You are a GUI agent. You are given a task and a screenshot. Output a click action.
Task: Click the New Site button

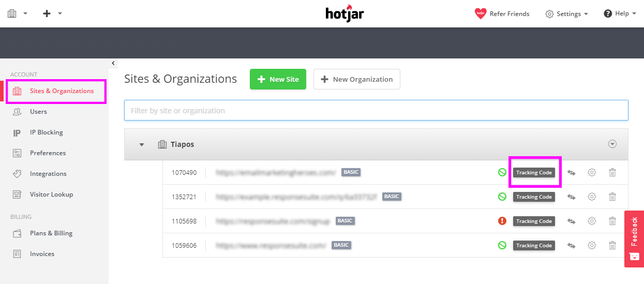click(278, 79)
